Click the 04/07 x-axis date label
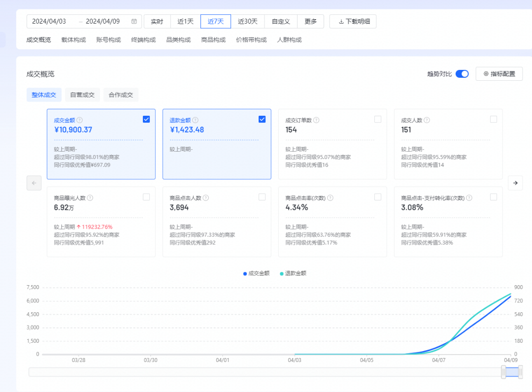Image resolution: width=532 pixels, height=392 pixels. [x=439, y=360]
